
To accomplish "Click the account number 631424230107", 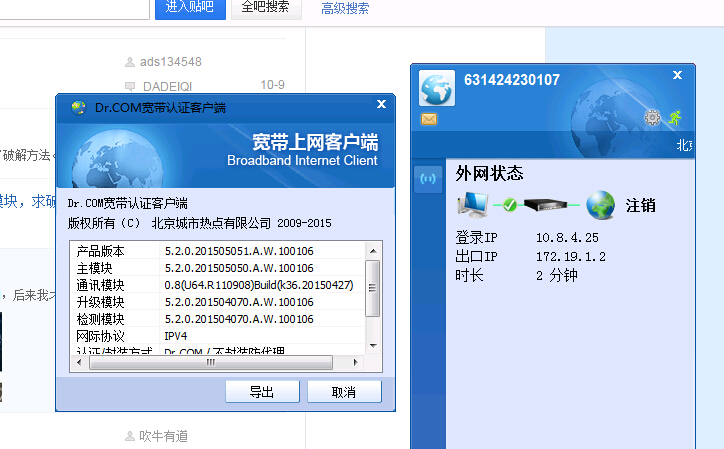I will [512, 80].
